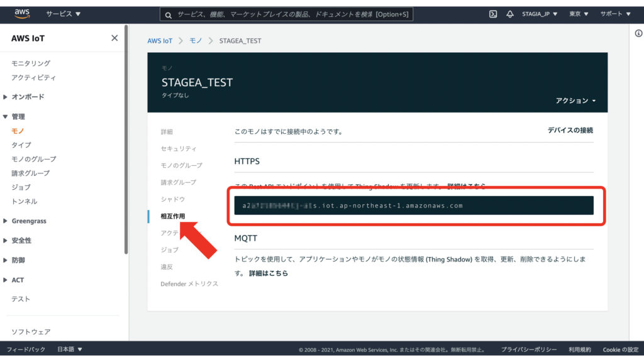Open the 日本語 language selector
The width and height of the screenshot is (644, 362).
coord(70,349)
